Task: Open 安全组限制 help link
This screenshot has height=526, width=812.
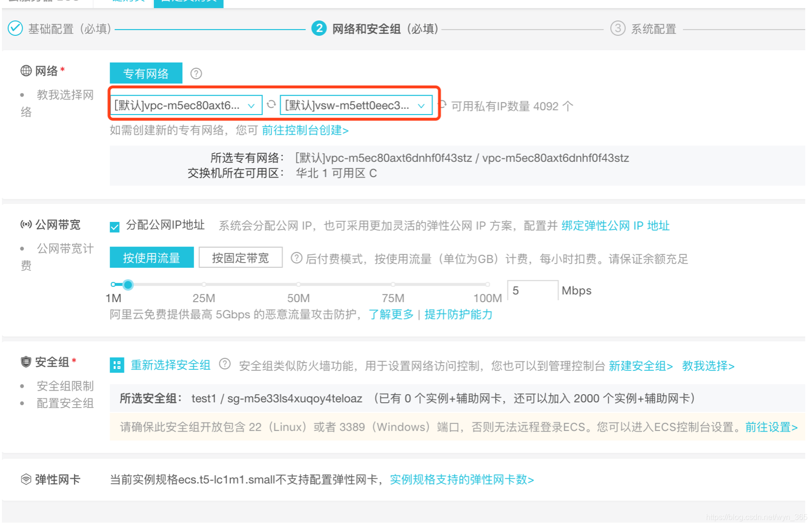Action: coord(65,386)
